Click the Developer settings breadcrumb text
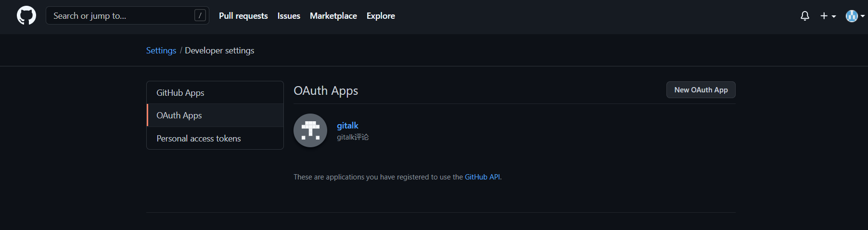Viewport: 868px width, 230px height. (219, 51)
